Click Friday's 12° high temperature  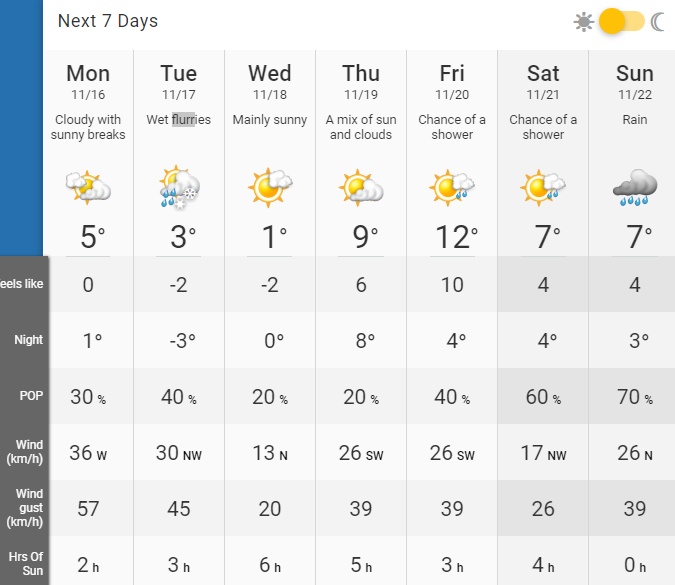(456, 237)
